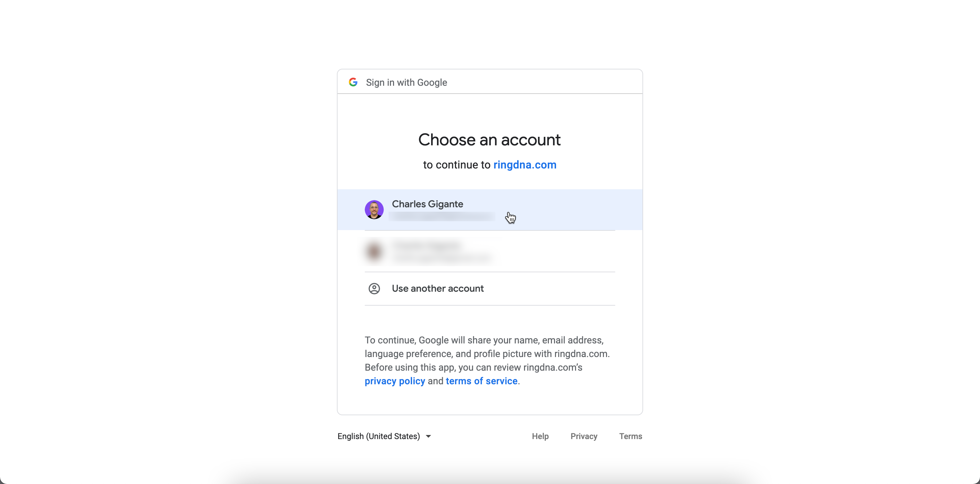The image size is (980, 484).
Task: Select Use another account
Action: 438,288
